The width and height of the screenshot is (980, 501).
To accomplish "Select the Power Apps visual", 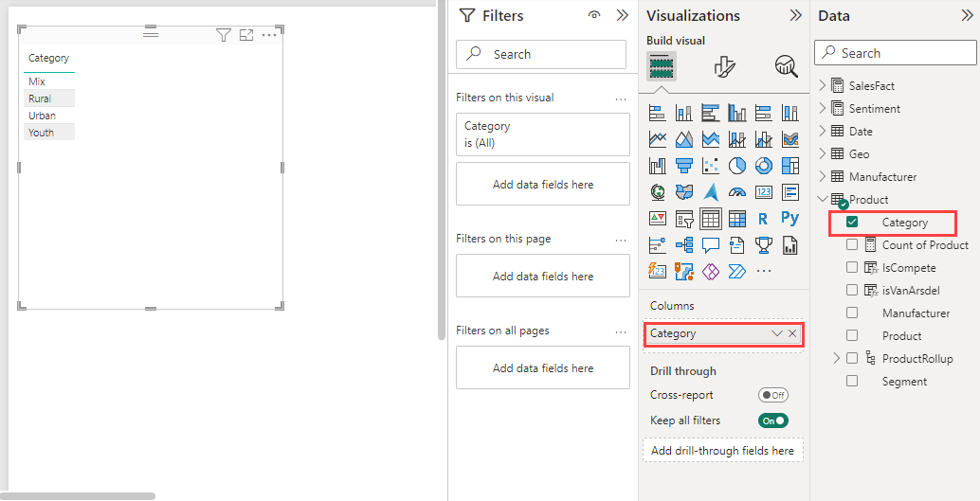I will [711, 271].
